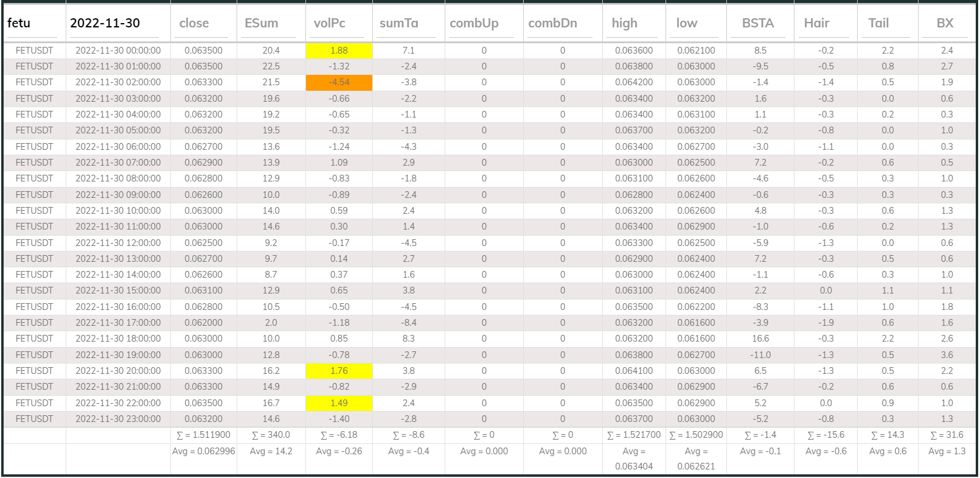
Task: Click the ESum total ∑ = 340.0
Action: (x=271, y=435)
